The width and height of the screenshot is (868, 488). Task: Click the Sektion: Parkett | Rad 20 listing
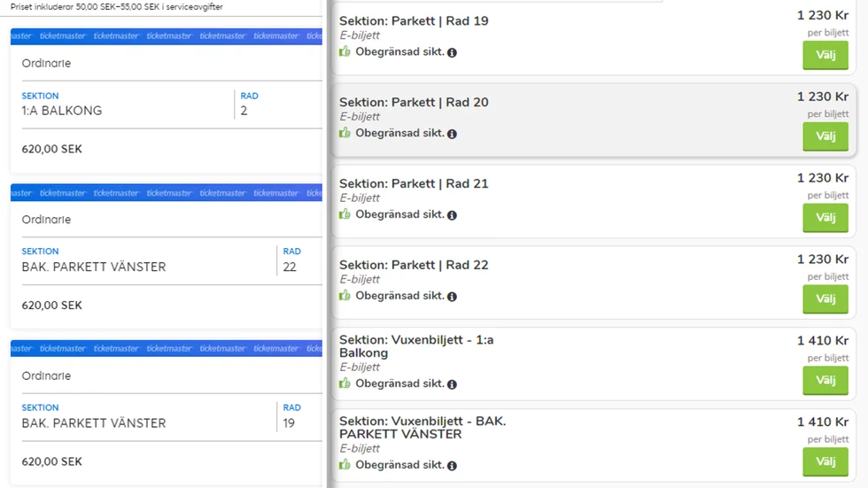pyautogui.click(x=594, y=120)
